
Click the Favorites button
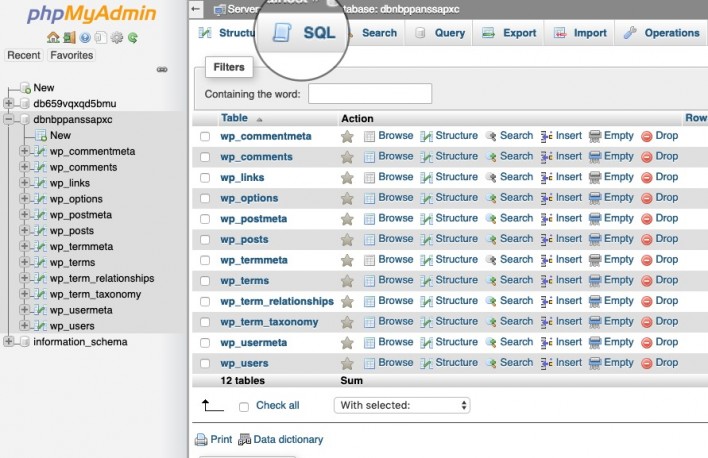tap(72, 55)
